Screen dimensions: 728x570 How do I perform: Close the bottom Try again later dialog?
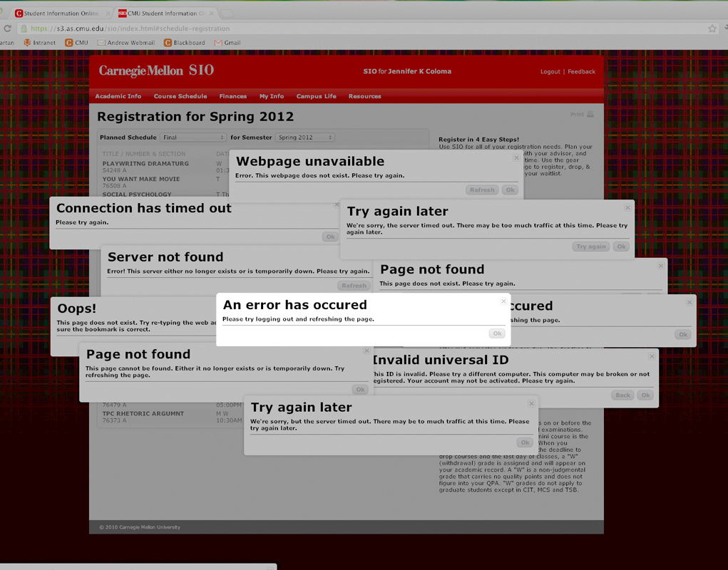531,404
